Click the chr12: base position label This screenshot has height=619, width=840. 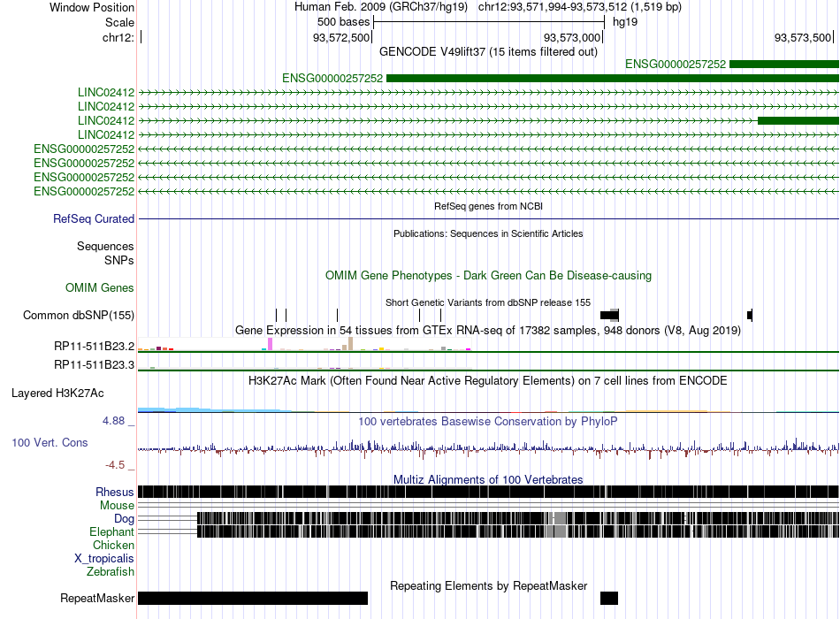[118, 37]
